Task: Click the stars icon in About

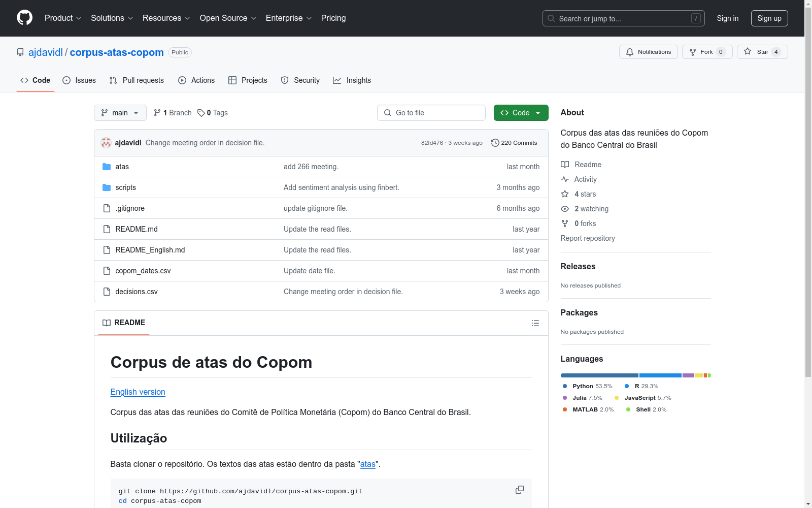Action: [565, 194]
